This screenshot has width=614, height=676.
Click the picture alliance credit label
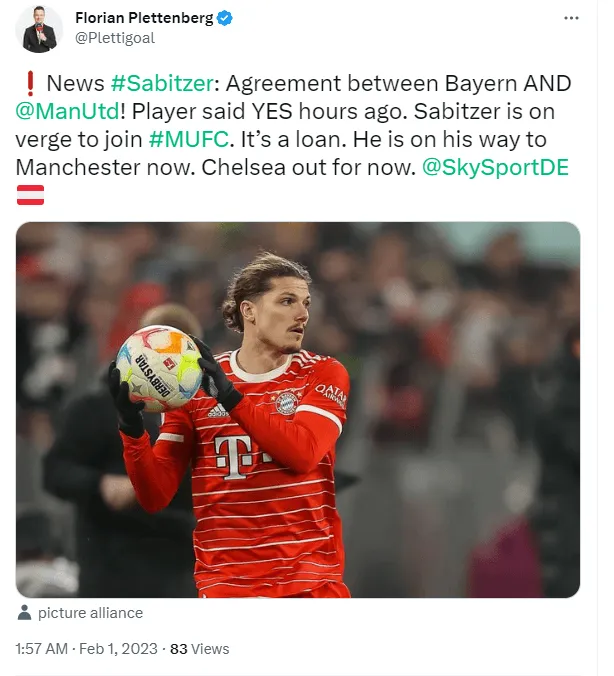pos(90,613)
